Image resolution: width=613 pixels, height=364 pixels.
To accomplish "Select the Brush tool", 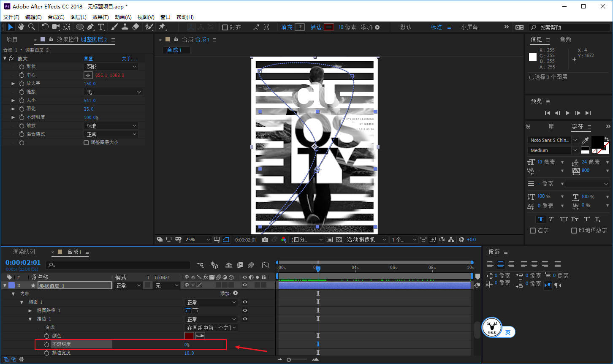I will tap(114, 27).
